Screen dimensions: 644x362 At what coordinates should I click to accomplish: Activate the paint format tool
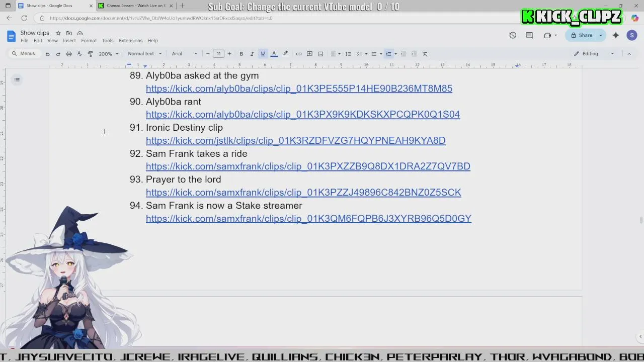point(90,54)
